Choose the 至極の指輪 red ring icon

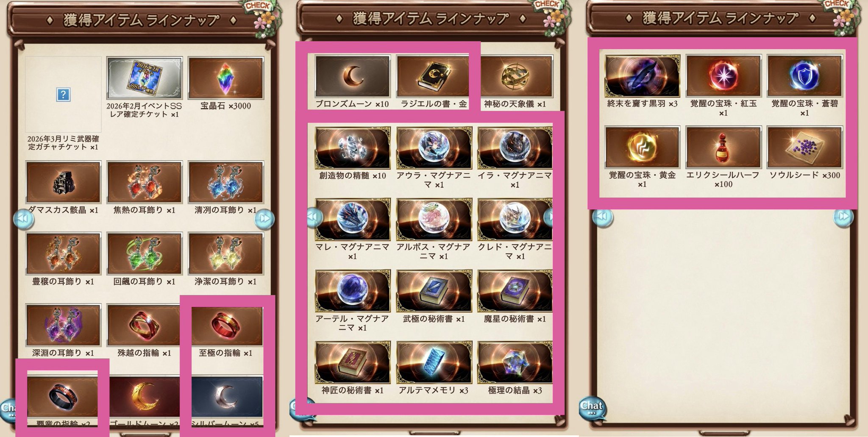pyautogui.click(x=226, y=326)
